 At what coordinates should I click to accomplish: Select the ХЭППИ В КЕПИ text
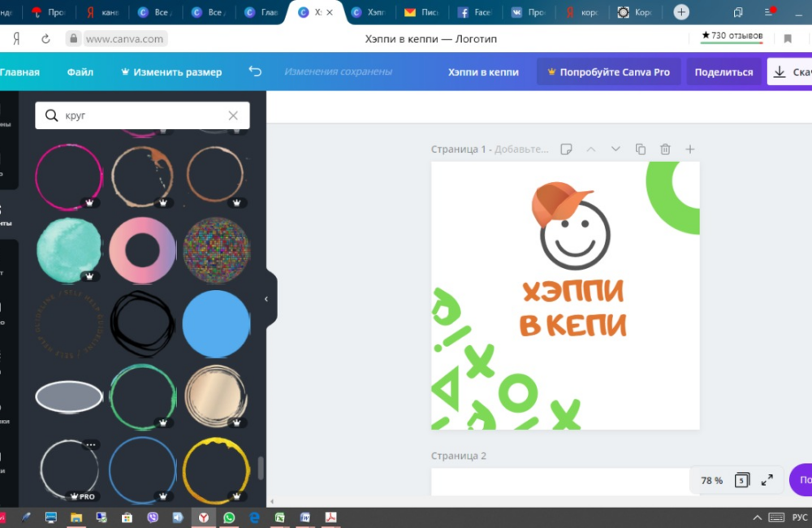tap(573, 308)
